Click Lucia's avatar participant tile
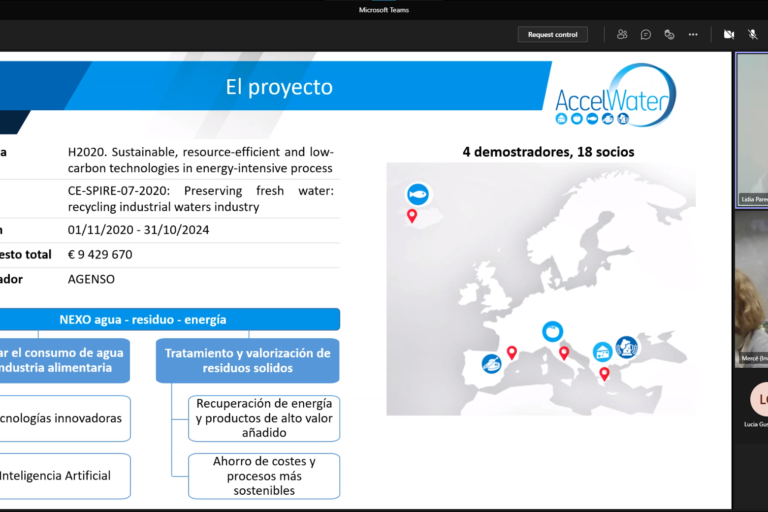The width and height of the screenshot is (768, 512). [759, 400]
